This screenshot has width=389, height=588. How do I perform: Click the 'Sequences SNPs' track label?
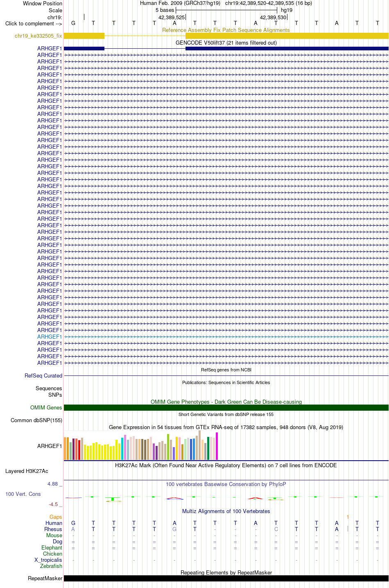49,392
